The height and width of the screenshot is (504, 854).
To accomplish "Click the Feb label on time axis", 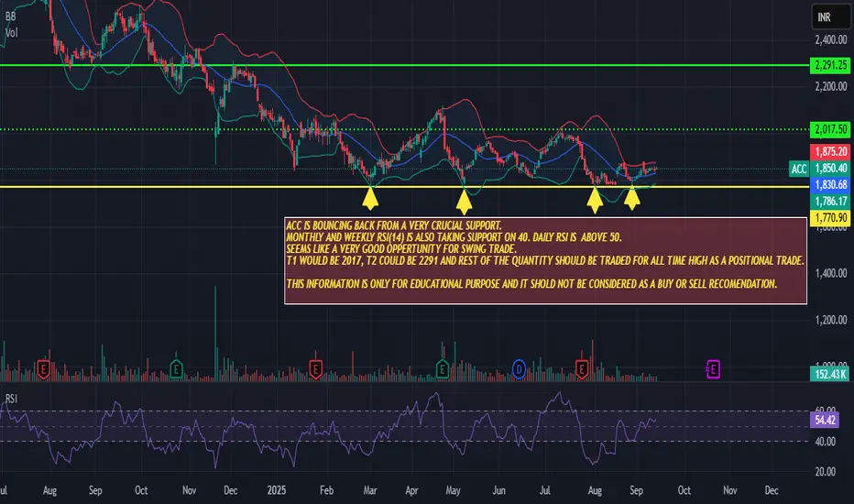I will pyautogui.click(x=326, y=490).
